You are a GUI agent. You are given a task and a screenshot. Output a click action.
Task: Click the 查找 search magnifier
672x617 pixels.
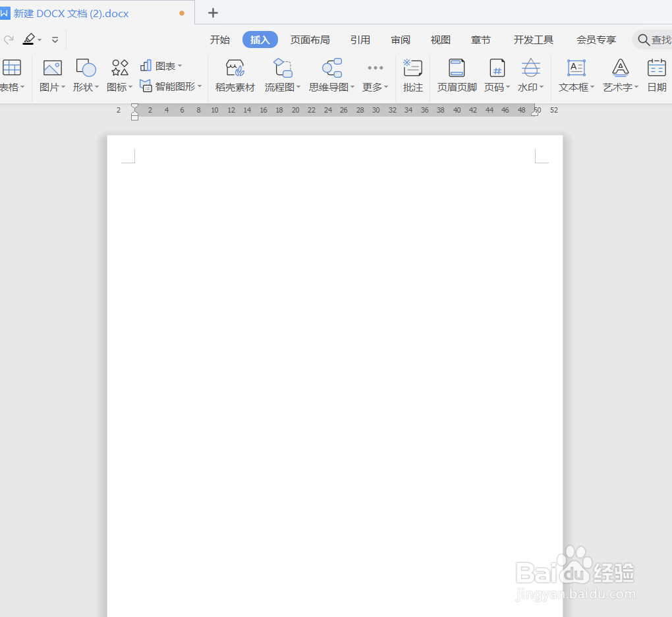click(x=643, y=40)
